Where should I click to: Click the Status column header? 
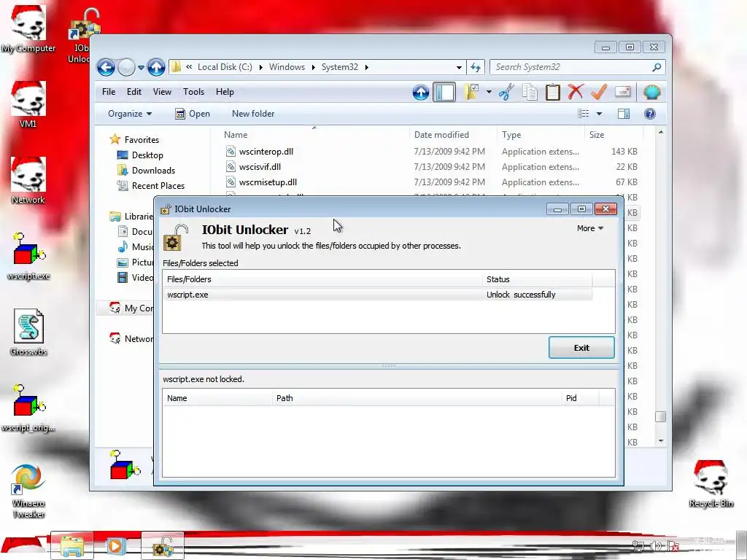538,279
